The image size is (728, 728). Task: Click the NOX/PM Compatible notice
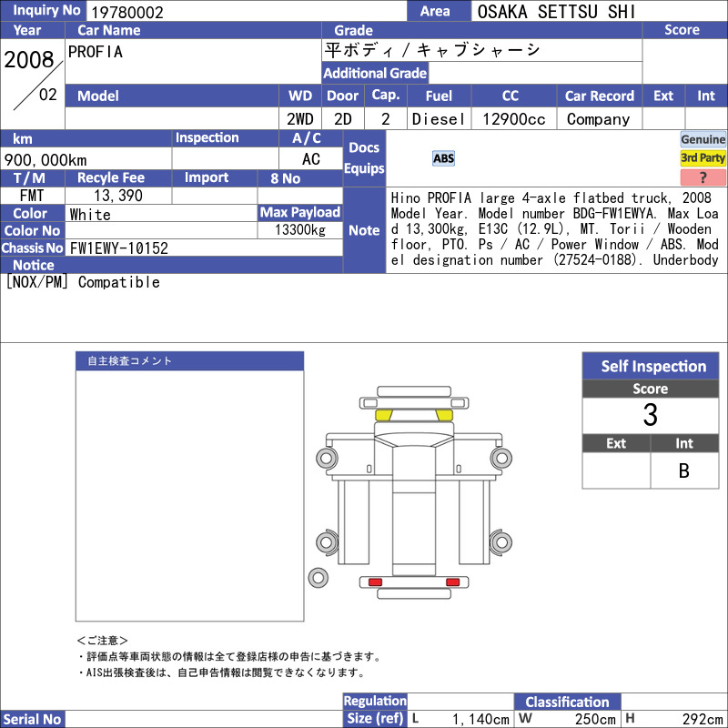(x=83, y=282)
